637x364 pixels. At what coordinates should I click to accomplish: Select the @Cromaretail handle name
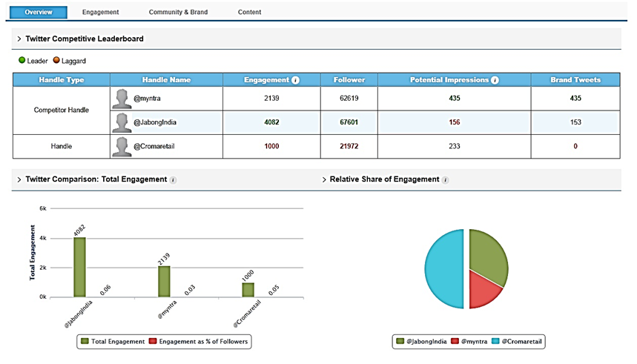154,146
